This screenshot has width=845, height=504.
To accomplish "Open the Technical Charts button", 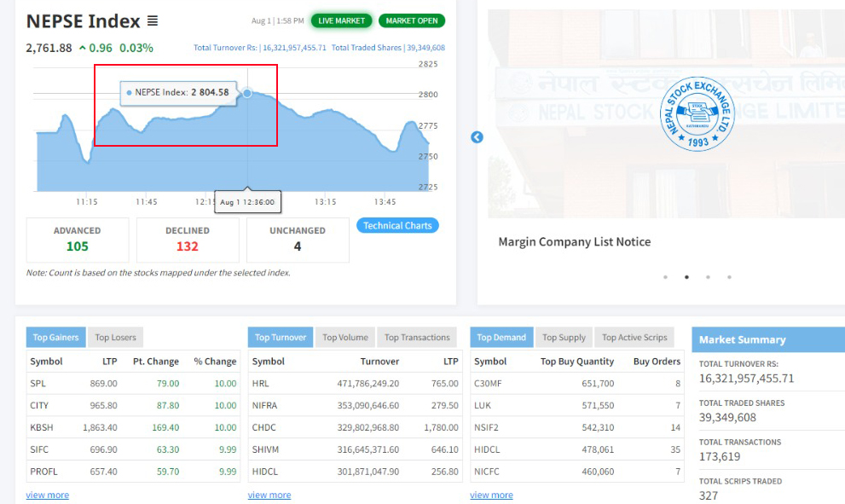I will pos(397,226).
